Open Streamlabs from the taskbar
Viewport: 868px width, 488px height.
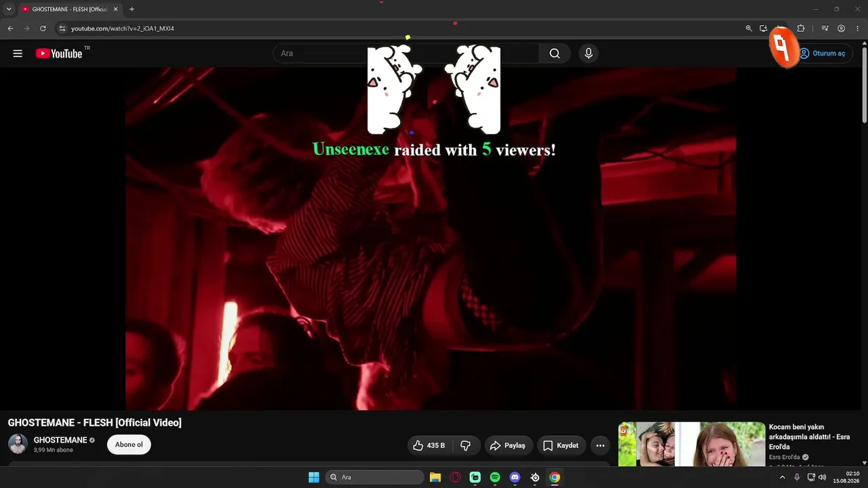pyautogui.click(x=475, y=477)
